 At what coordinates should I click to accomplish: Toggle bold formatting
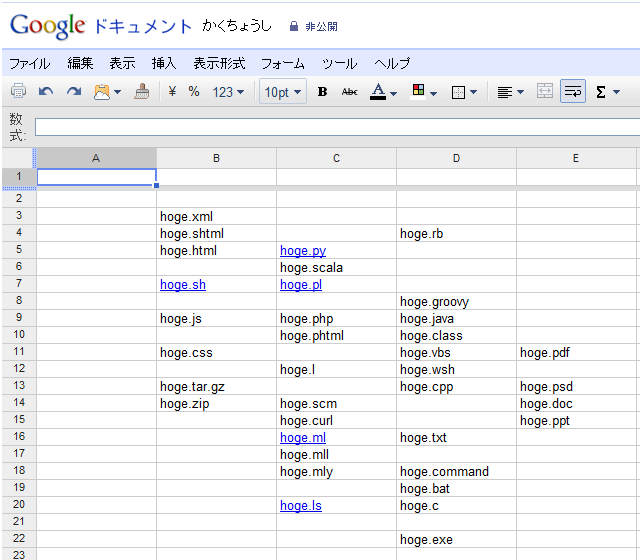point(322,92)
